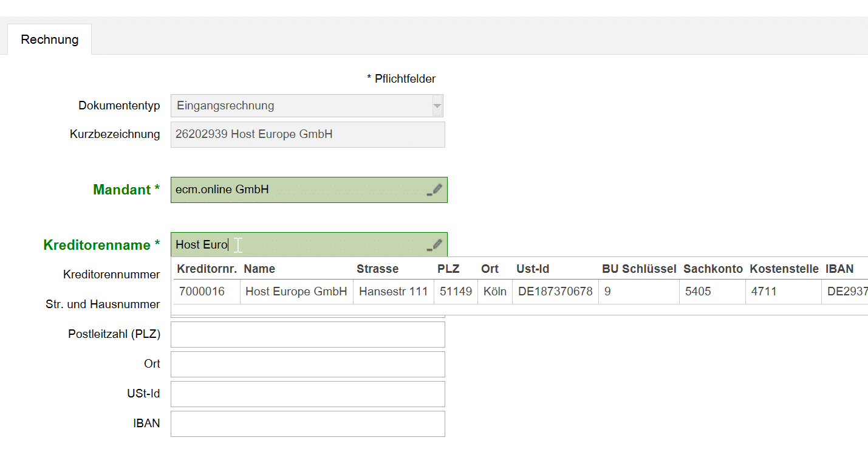Click the USt-Id input field

[x=307, y=394]
